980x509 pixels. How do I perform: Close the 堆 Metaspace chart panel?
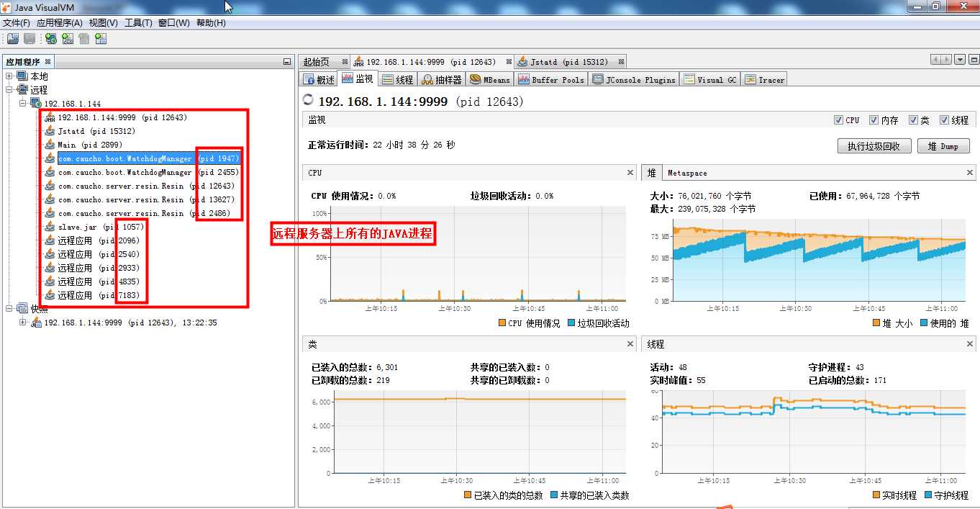(x=970, y=173)
